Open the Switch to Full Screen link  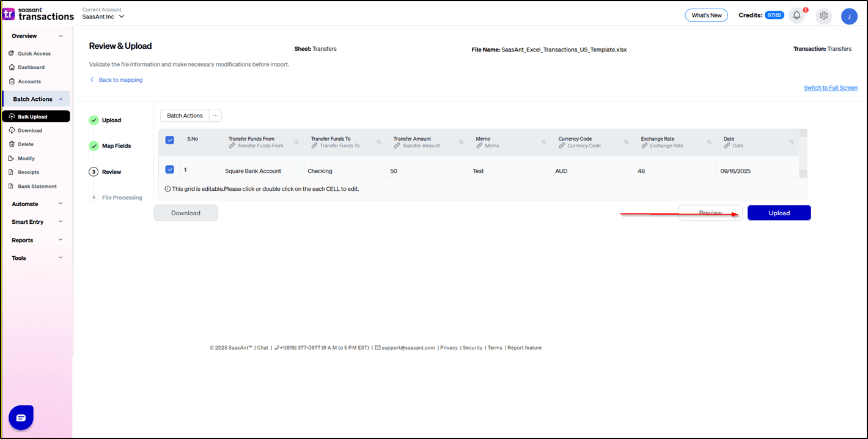pyautogui.click(x=830, y=87)
